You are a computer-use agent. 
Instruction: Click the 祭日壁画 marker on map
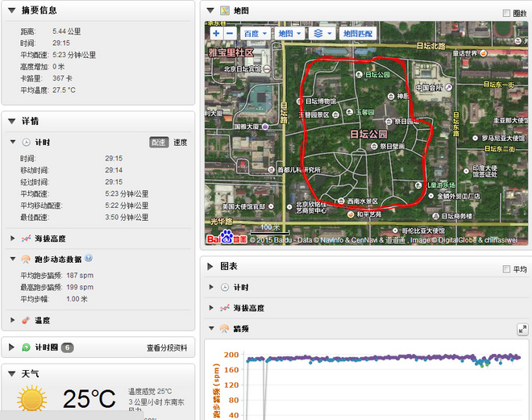click(374, 146)
